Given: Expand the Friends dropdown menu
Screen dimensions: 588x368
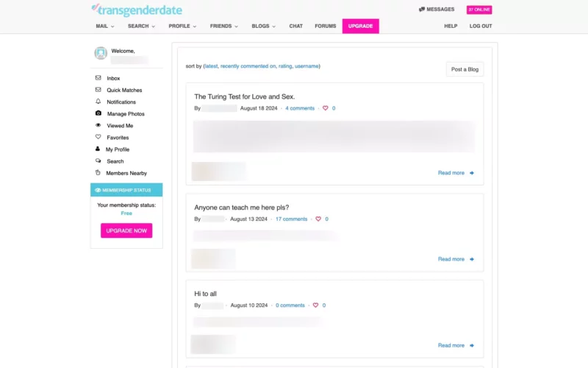Looking at the screenshot, I should tap(224, 26).
